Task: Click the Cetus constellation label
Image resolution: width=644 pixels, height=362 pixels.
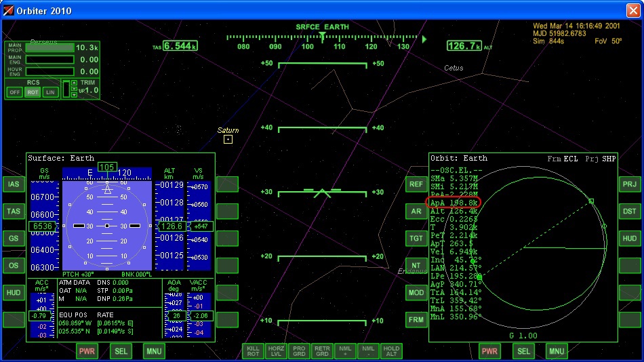Action: [x=454, y=68]
